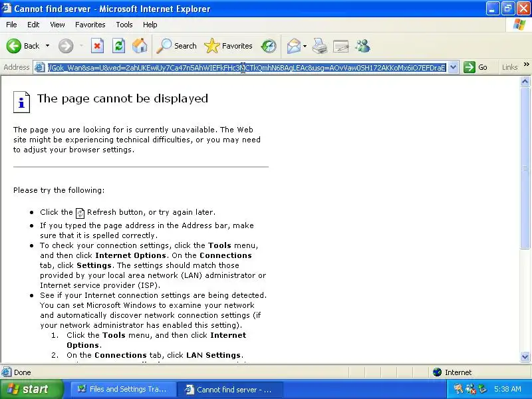Click the Windows flag logo throbber

click(519, 25)
